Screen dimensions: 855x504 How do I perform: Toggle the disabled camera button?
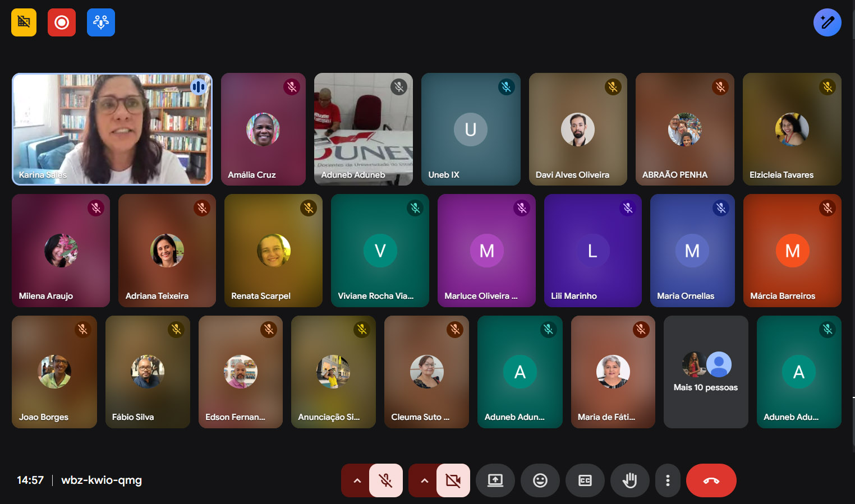pos(453,480)
